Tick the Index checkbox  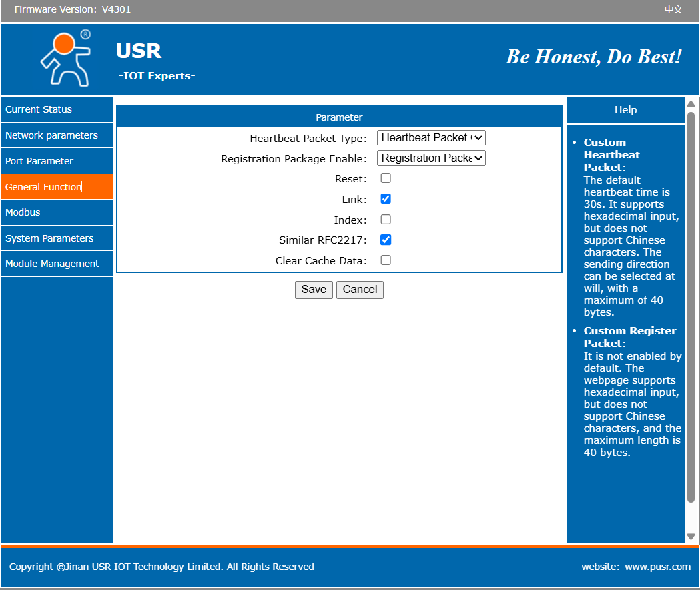tap(386, 220)
